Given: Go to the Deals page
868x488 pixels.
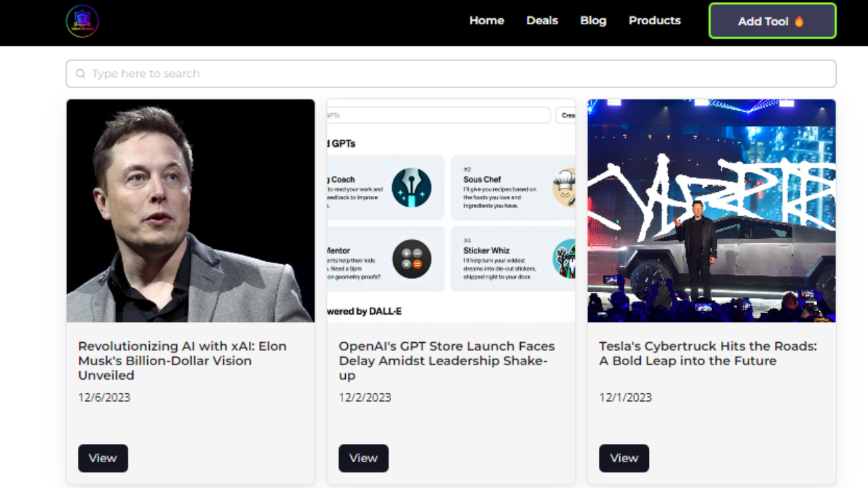Looking at the screenshot, I should [542, 20].
